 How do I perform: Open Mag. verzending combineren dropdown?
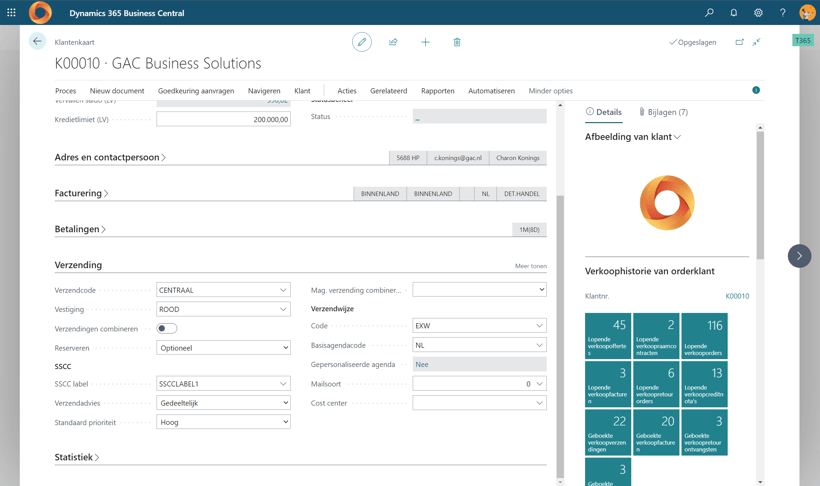[480, 289]
